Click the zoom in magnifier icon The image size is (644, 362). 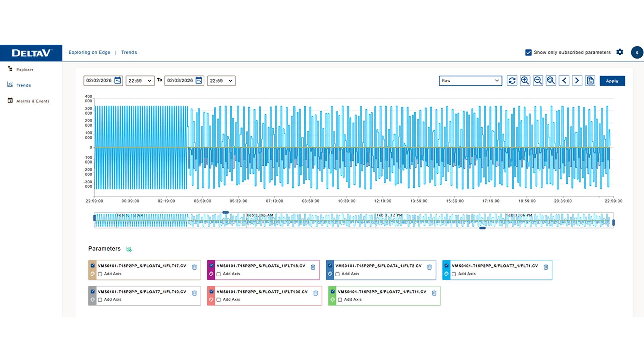click(x=525, y=81)
